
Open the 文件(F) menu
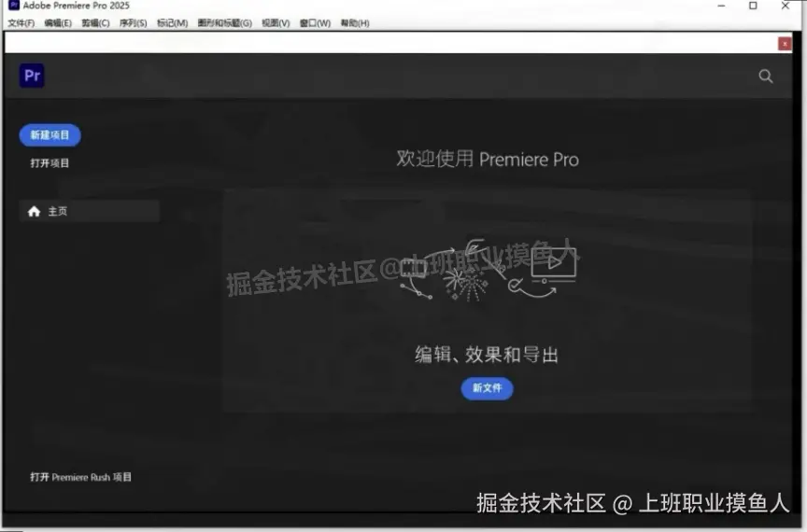click(21, 23)
